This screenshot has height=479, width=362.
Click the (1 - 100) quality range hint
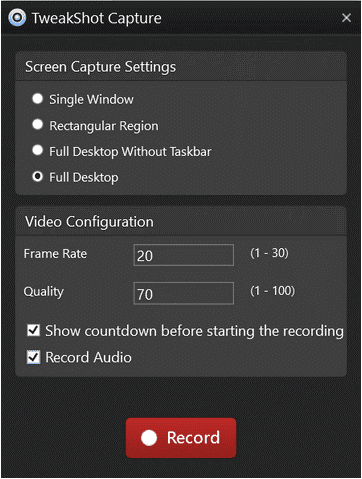point(273,291)
